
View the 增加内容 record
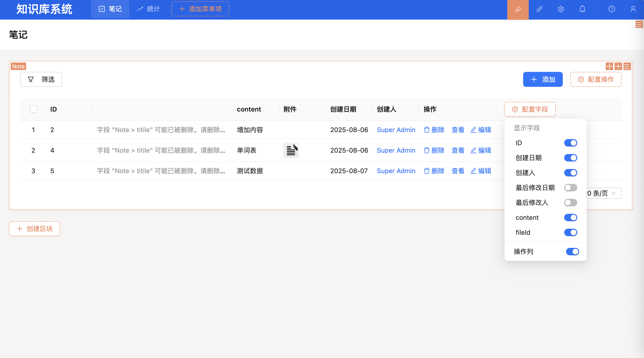click(458, 130)
